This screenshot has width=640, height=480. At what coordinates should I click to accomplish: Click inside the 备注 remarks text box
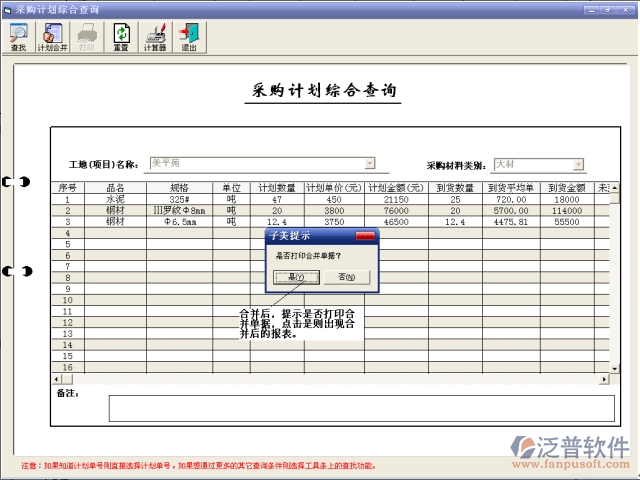click(x=362, y=408)
